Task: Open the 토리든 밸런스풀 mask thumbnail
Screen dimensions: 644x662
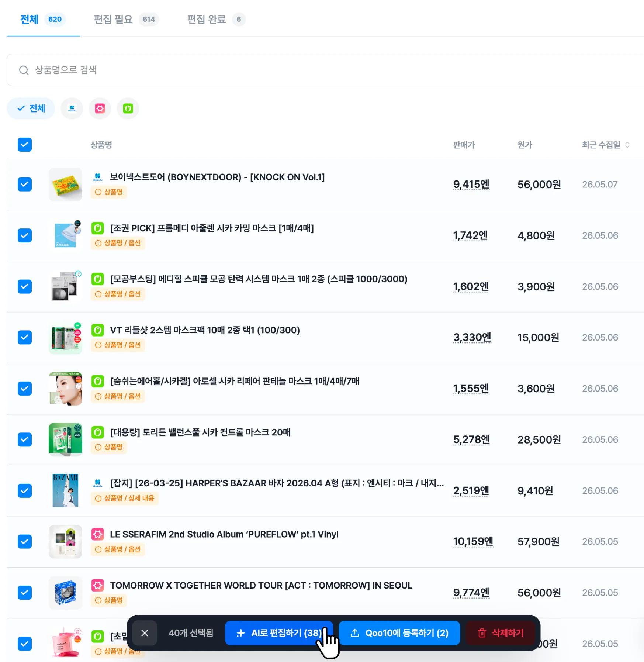Action: 65,439
